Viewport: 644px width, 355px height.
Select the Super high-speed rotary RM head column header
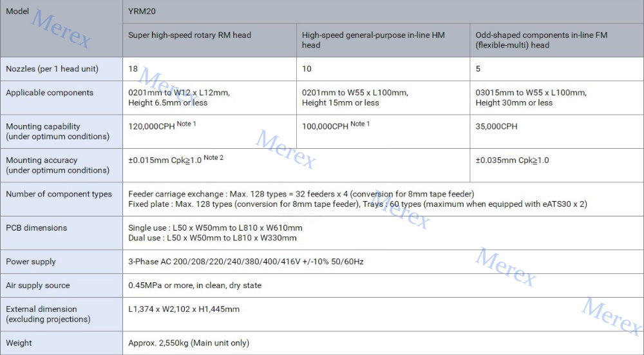189,35
